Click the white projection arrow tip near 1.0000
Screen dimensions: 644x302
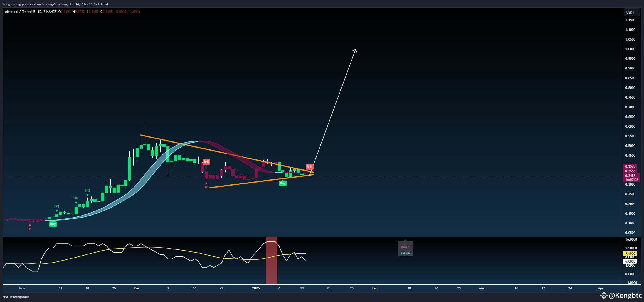355,50
